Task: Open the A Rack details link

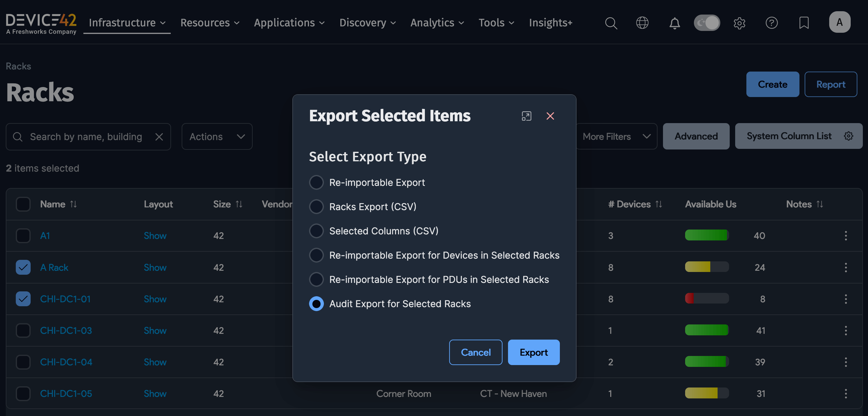Action: tap(54, 267)
